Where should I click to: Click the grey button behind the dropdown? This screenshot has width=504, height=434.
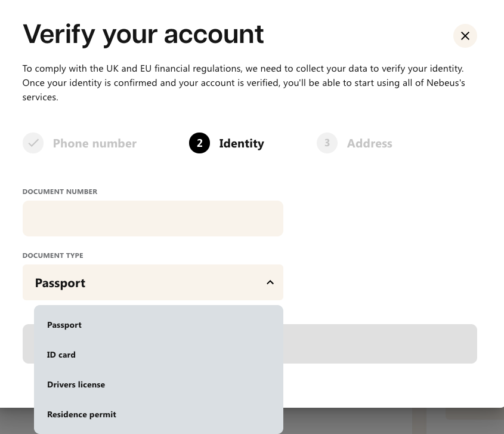point(380,344)
